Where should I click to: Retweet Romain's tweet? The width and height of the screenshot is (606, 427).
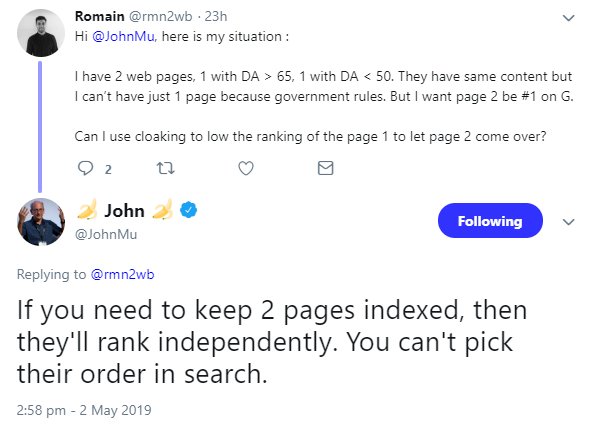[x=166, y=169]
